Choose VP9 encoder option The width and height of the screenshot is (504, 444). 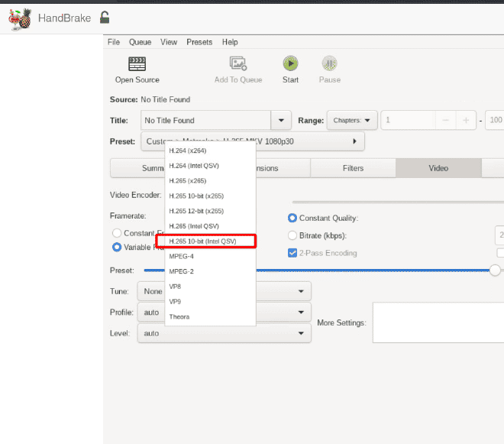[x=210, y=302]
